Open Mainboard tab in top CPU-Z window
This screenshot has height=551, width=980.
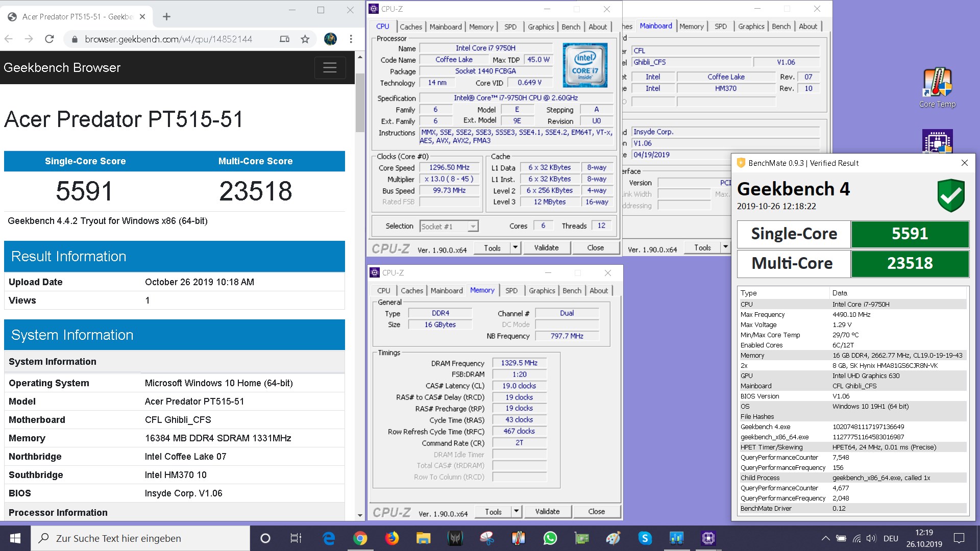[446, 27]
